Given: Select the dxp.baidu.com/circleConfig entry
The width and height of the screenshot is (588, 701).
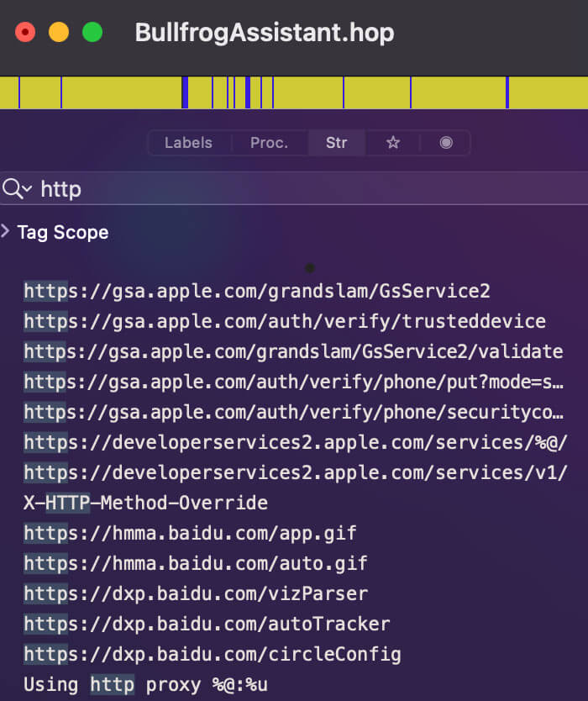Looking at the screenshot, I should (212, 655).
